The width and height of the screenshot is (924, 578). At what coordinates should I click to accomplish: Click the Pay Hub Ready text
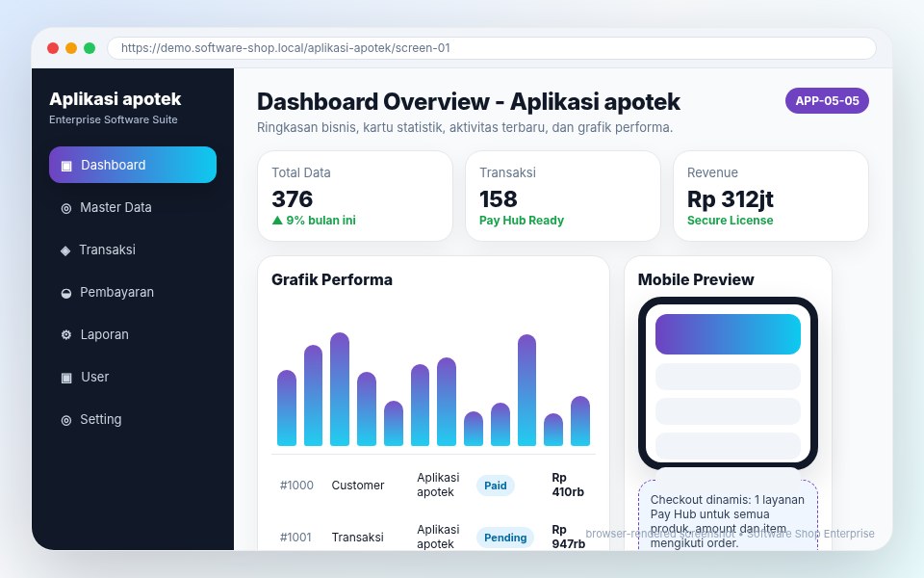[x=522, y=220]
